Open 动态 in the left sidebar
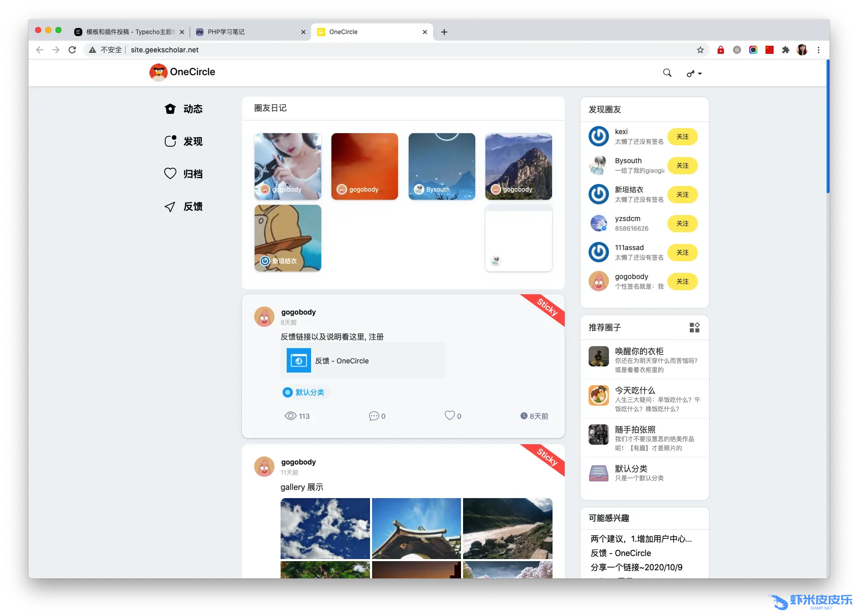 tap(184, 109)
